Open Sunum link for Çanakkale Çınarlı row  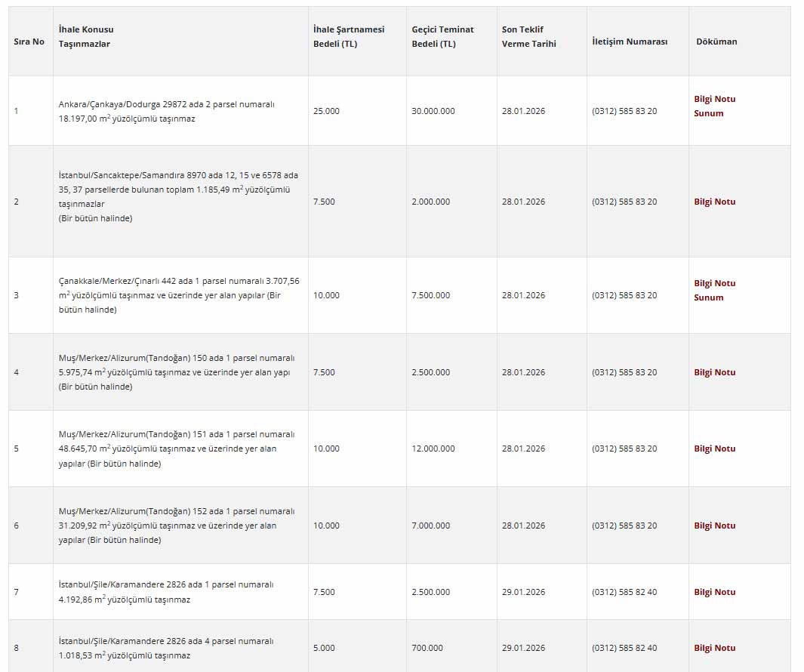click(x=708, y=297)
